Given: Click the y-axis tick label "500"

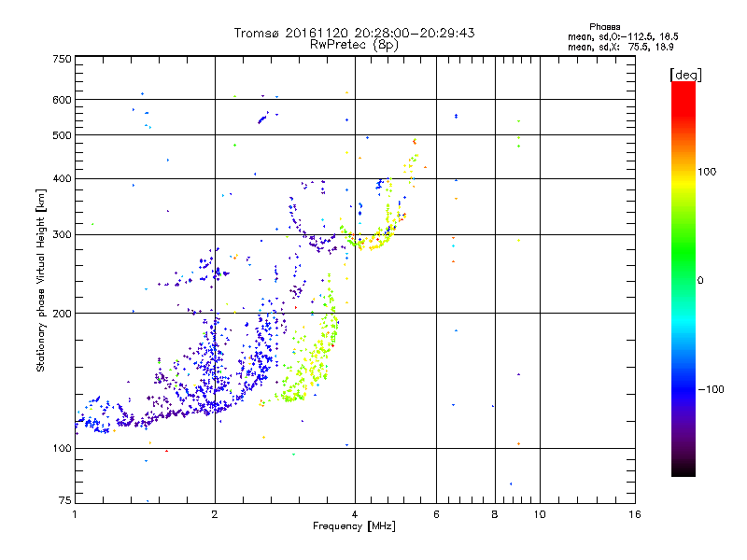Looking at the screenshot, I should 62,135.
